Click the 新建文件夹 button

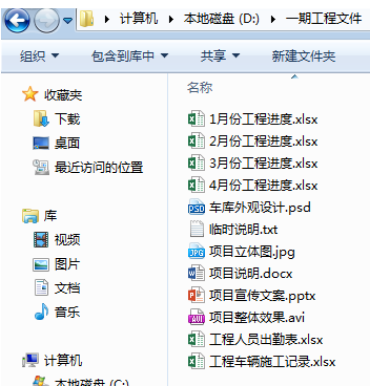(303, 56)
